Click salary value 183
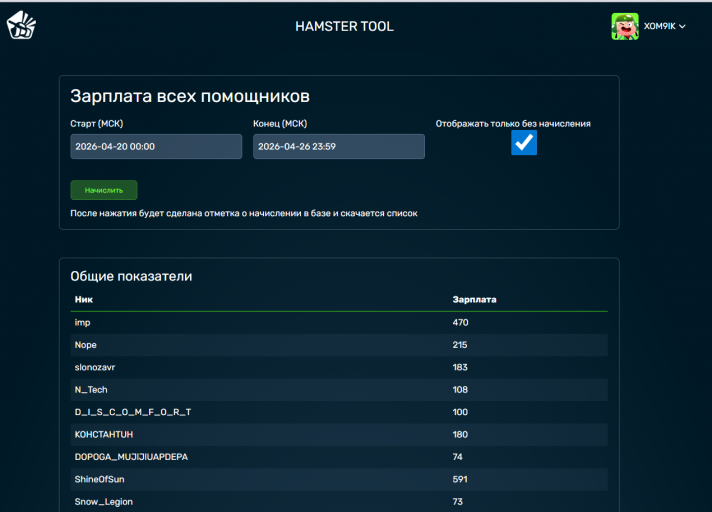The width and height of the screenshot is (712, 512). (x=460, y=367)
